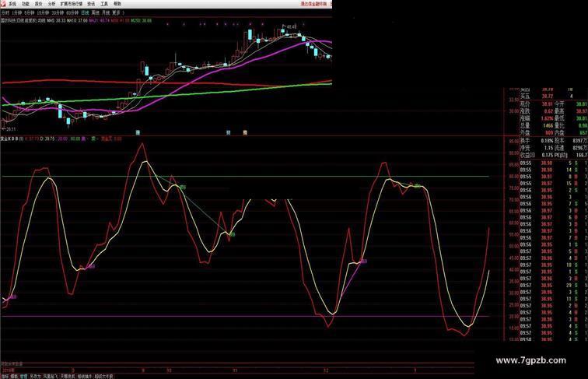Click the MA10 value label
The image size is (588, 379).
(x=77, y=21)
